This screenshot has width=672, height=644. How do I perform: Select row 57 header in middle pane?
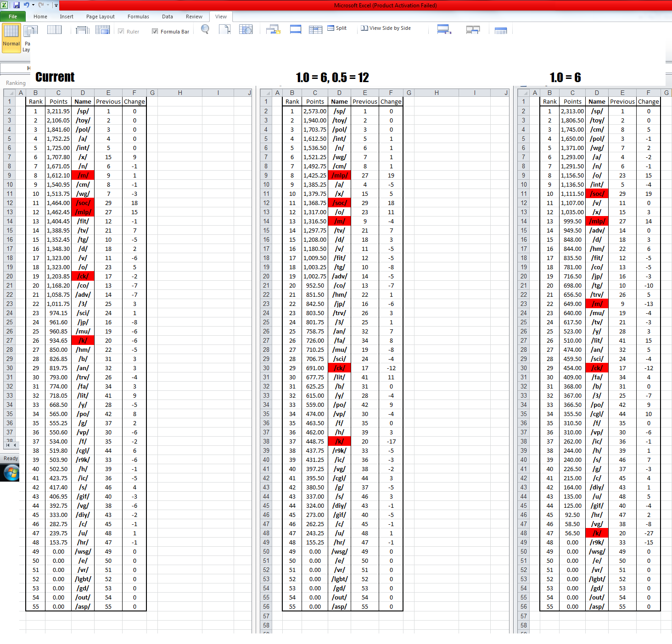266,616
